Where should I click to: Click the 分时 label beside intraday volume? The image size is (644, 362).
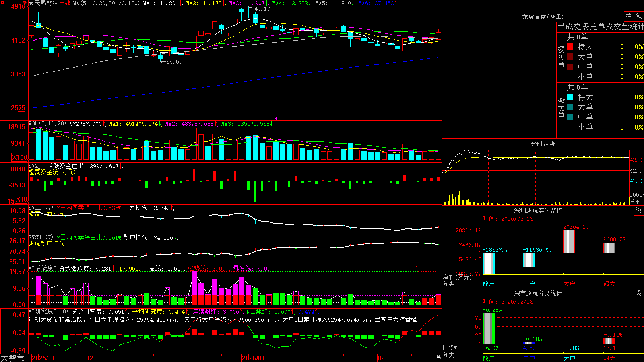click(x=636, y=201)
